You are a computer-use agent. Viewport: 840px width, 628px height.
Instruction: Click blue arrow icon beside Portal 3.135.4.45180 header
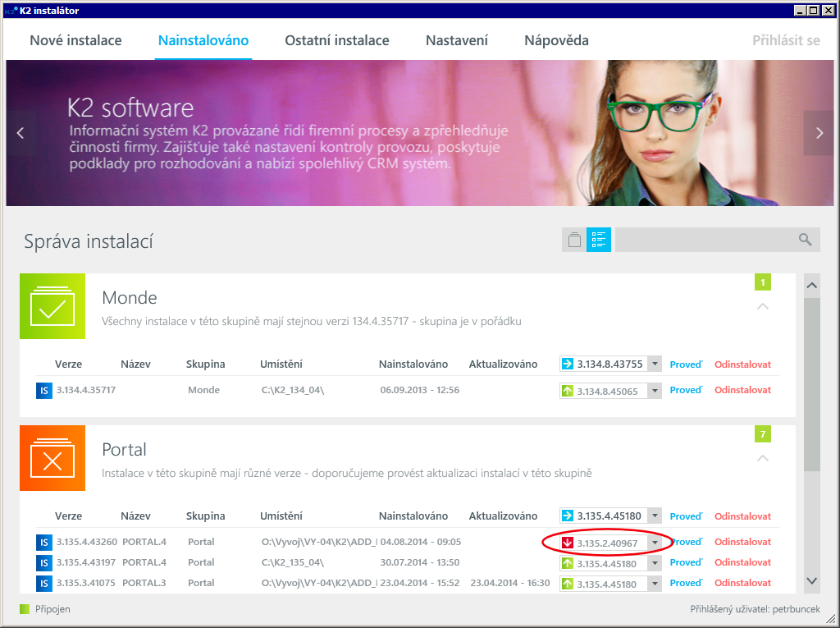(x=568, y=516)
